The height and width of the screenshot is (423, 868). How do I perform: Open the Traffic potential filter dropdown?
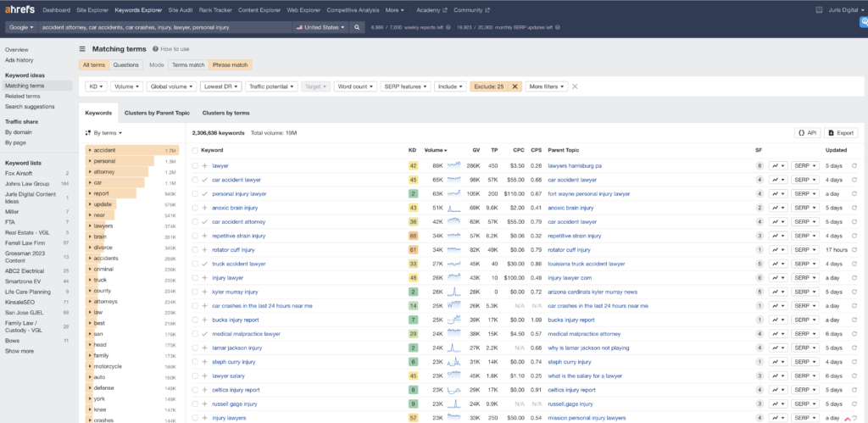(x=271, y=86)
